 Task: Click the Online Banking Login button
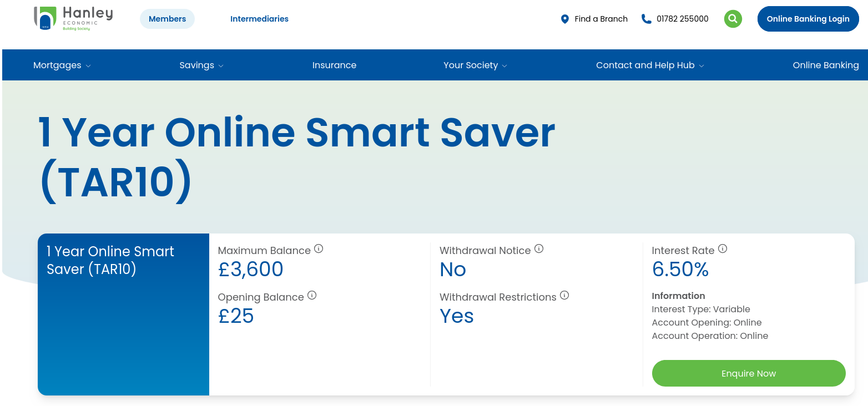coord(808,19)
